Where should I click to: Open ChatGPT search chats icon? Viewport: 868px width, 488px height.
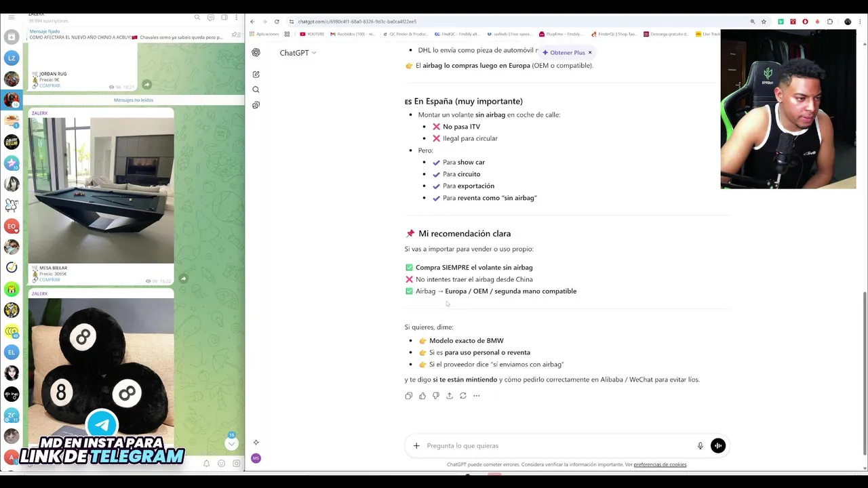pyautogui.click(x=256, y=89)
